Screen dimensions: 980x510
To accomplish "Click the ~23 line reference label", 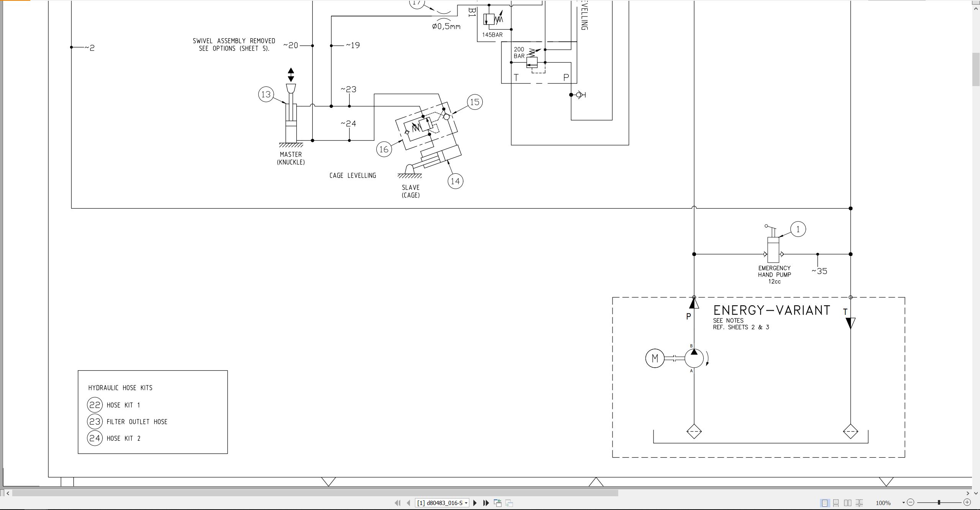I will click(348, 90).
